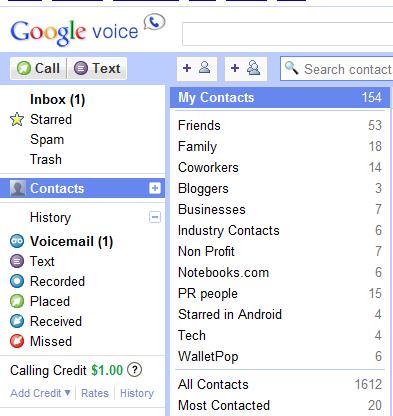The image size is (393, 416).
Task: Click the Call button
Action: pos(39,69)
